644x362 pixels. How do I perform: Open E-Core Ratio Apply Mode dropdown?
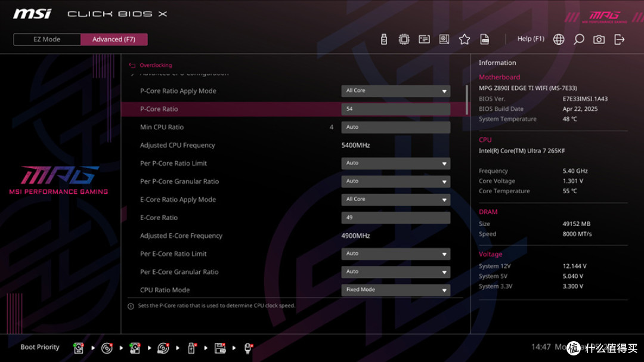point(395,199)
